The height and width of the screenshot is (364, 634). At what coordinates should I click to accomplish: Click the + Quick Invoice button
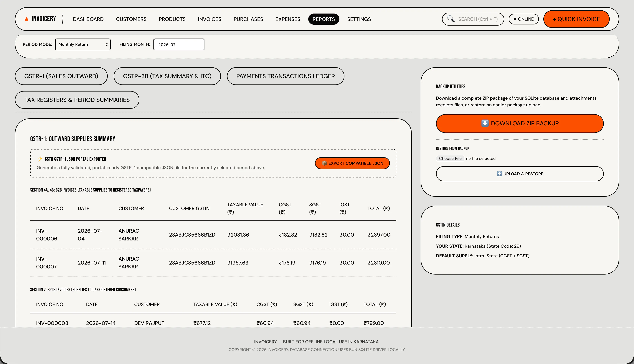click(x=577, y=19)
